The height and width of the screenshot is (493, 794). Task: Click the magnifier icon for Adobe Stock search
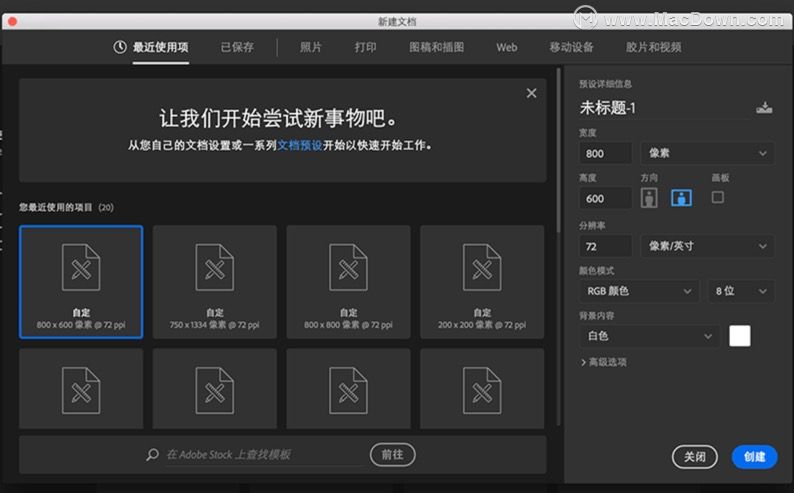[152, 454]
